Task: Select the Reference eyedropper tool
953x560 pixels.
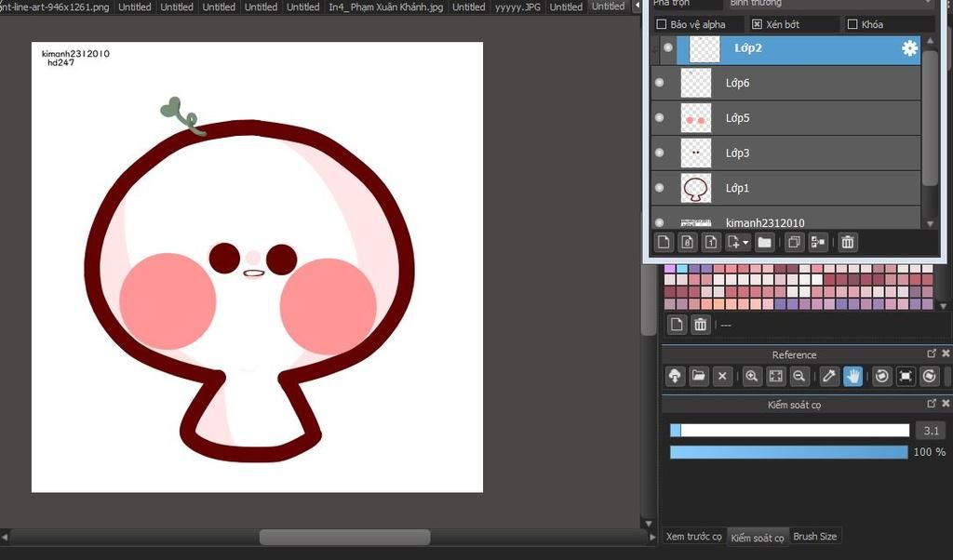Action: 828,377
